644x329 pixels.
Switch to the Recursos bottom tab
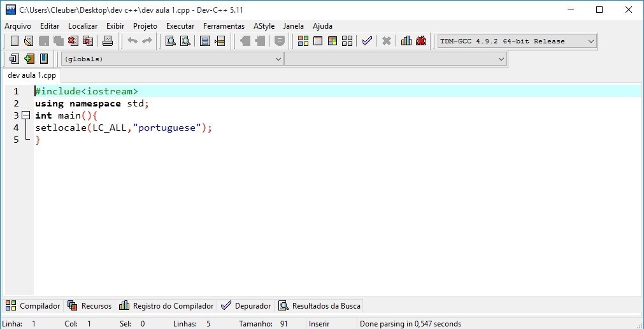coord(89,306)
